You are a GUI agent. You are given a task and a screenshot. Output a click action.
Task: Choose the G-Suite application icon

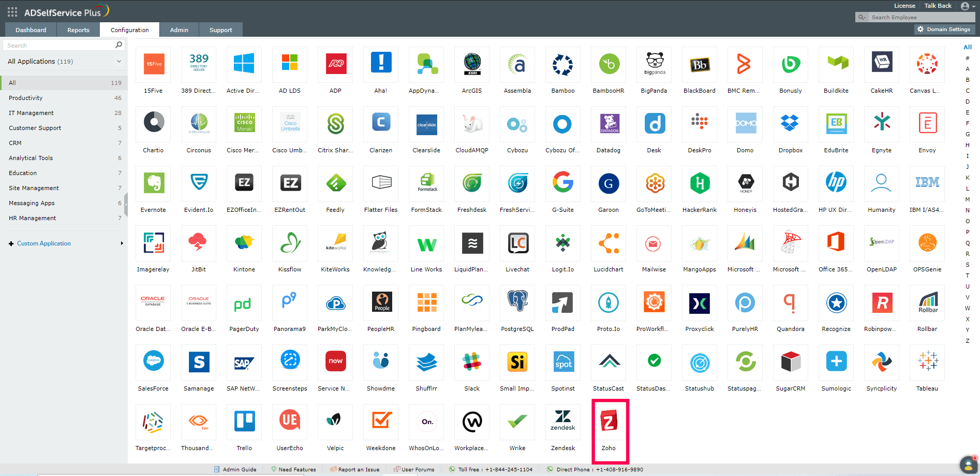(563, 183)
